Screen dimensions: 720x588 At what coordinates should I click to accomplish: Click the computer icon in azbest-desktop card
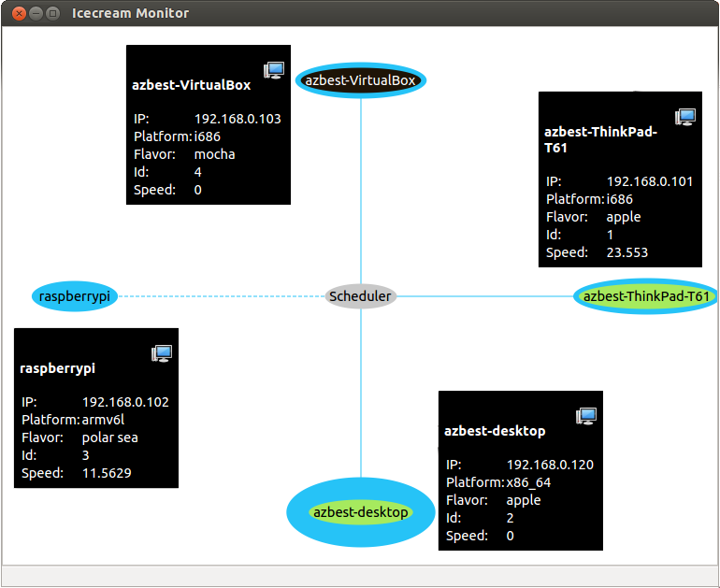pos(586,416)
